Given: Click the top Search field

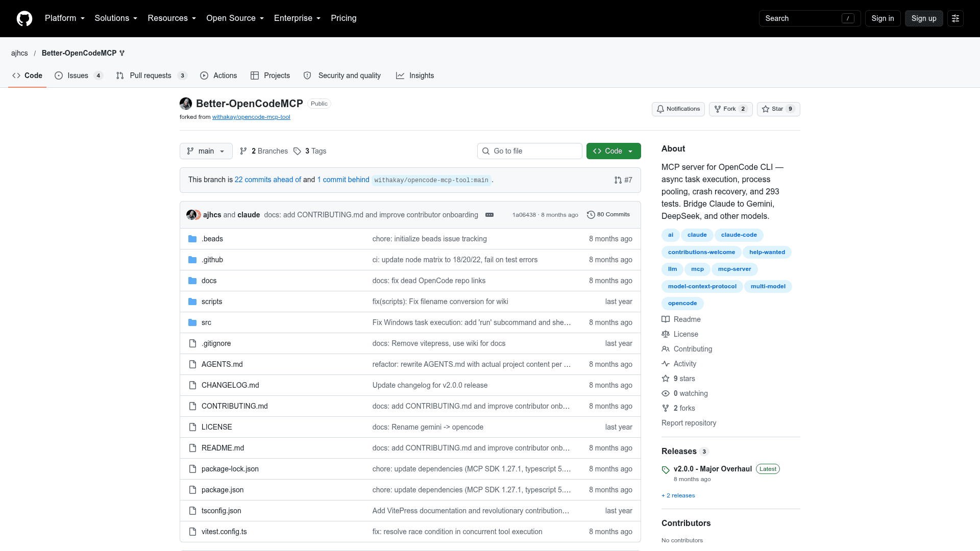Looking at the screenshot, I should (810, 18).
